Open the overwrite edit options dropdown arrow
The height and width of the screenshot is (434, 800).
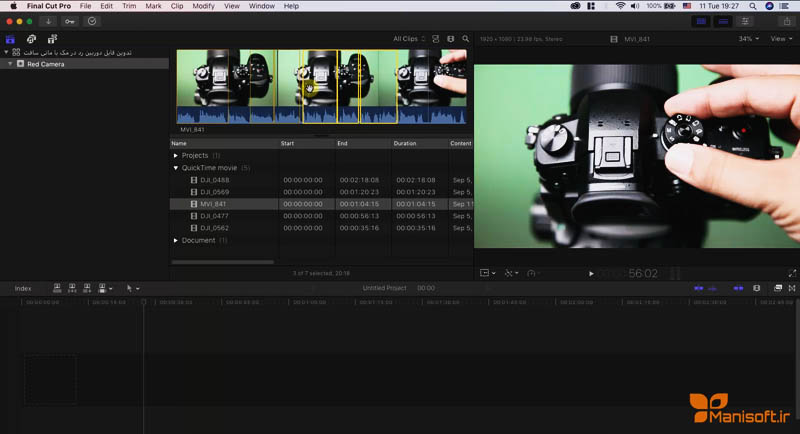pos(110,289)
